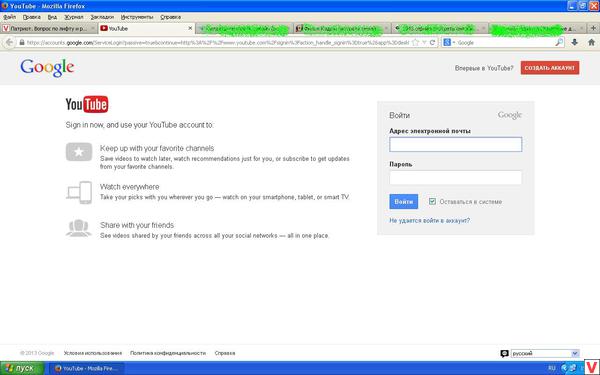Open the Правка menu
The image size is (600, 375).
point(32,17)
